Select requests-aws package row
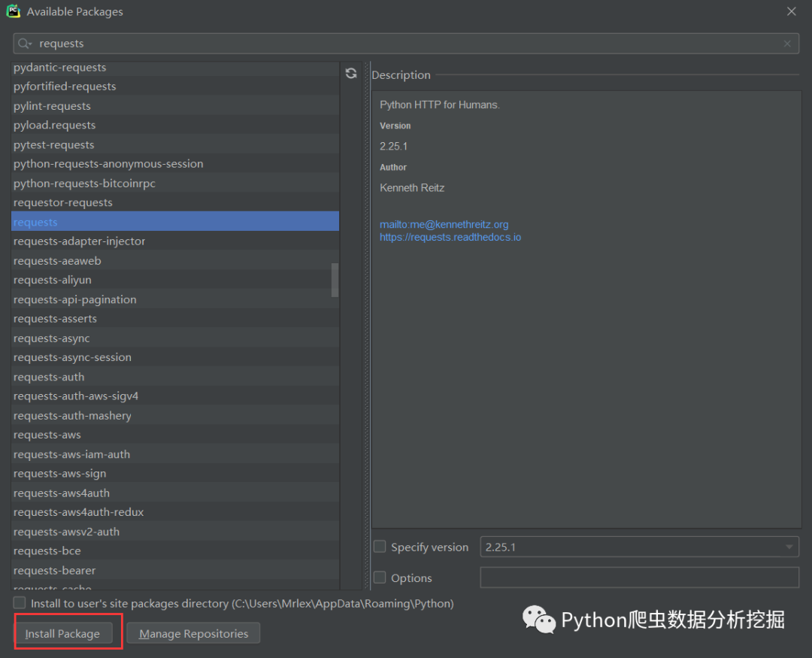Viewport: 812px width, 658px height. 175,435
